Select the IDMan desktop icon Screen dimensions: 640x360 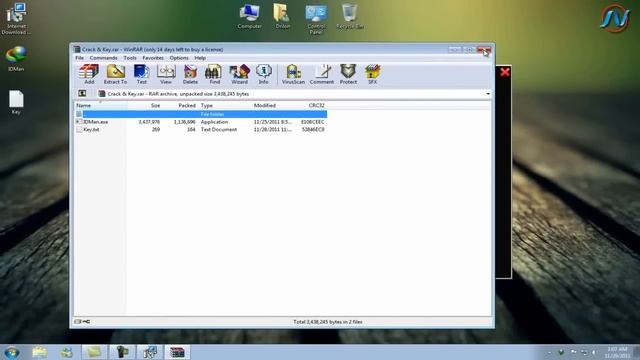pyautogui.click(x=16, y=59)
